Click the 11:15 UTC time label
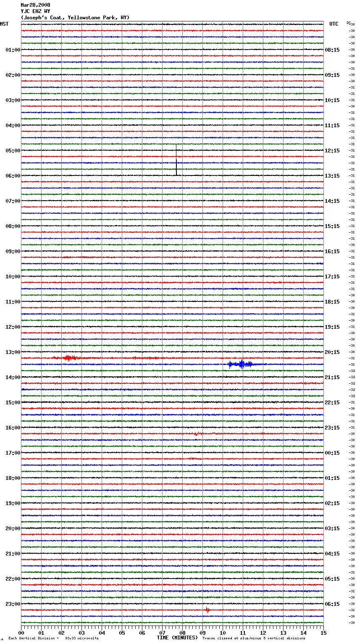 (x=332, y=126)
